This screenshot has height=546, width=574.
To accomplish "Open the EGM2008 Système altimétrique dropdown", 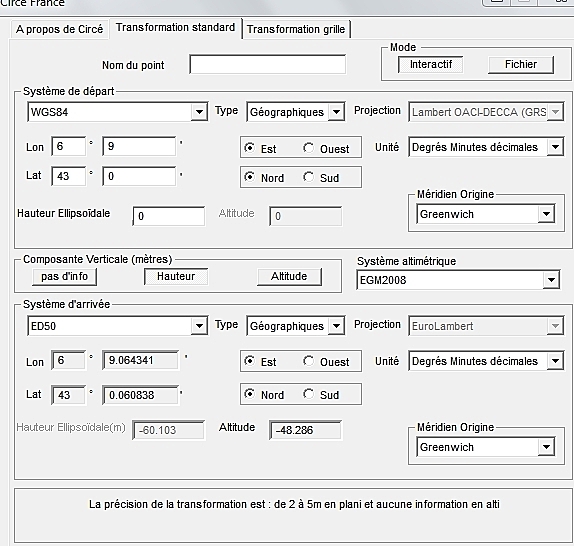I will (x=458, y=280).
